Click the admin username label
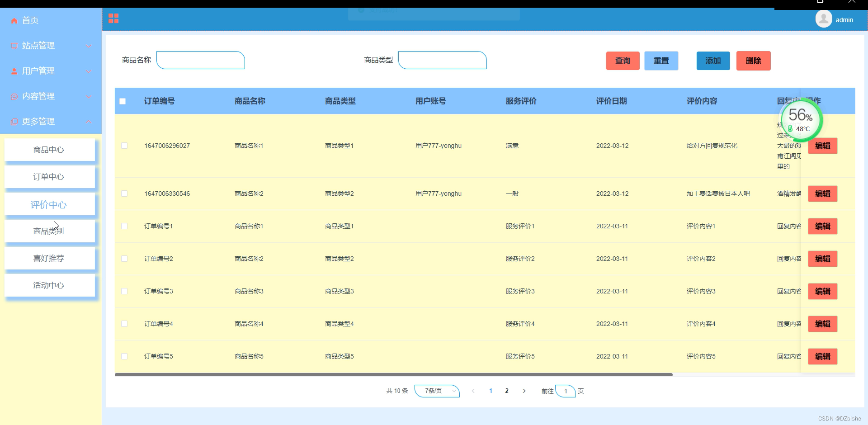 pos(844,20)
